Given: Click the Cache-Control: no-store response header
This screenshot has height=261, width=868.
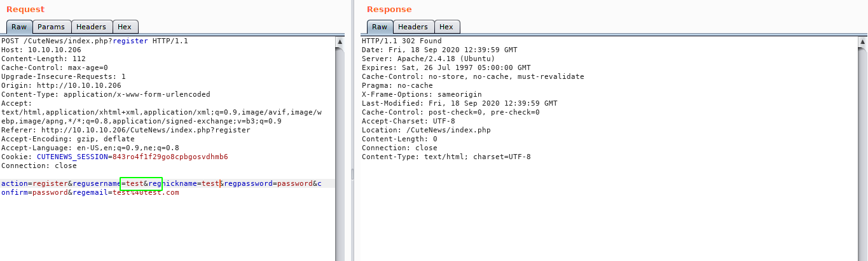Looking at the screenshot, I should tap(473, 76).
